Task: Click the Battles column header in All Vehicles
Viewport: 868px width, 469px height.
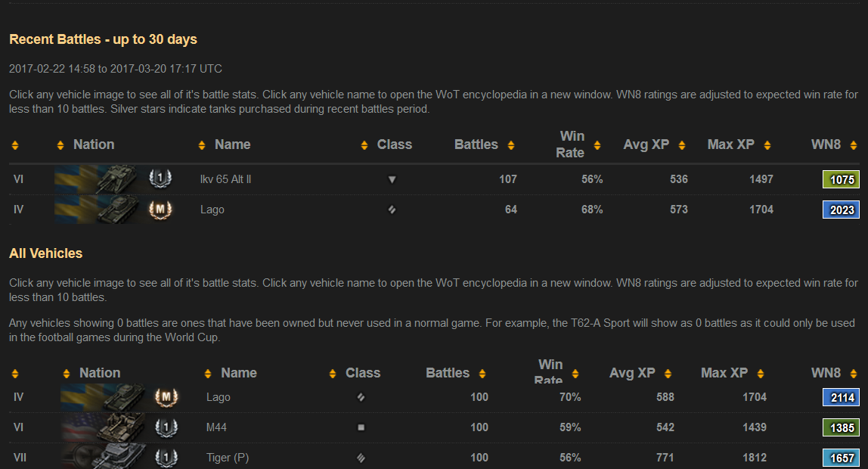Action: 448,373
